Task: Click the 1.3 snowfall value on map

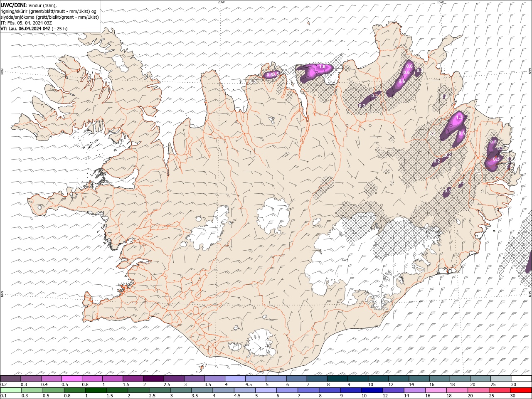Action: (x=459, y=118)
